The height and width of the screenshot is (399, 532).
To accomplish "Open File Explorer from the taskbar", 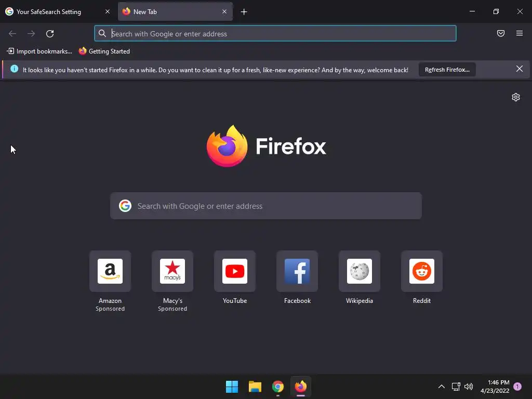I will pyautogui.click(x=255, y=387).
